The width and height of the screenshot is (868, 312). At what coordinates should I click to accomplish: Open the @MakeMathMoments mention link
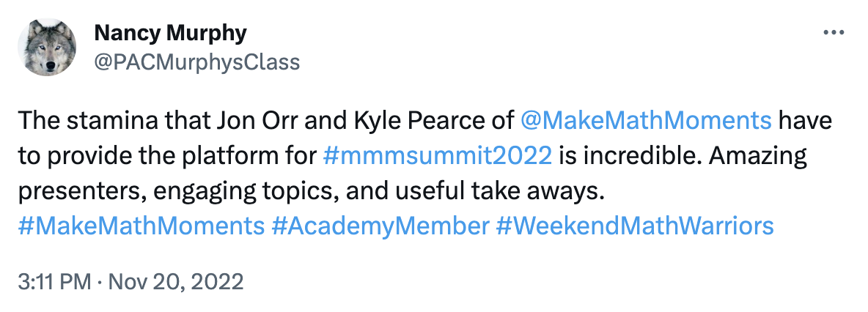[x=646, y=119]
